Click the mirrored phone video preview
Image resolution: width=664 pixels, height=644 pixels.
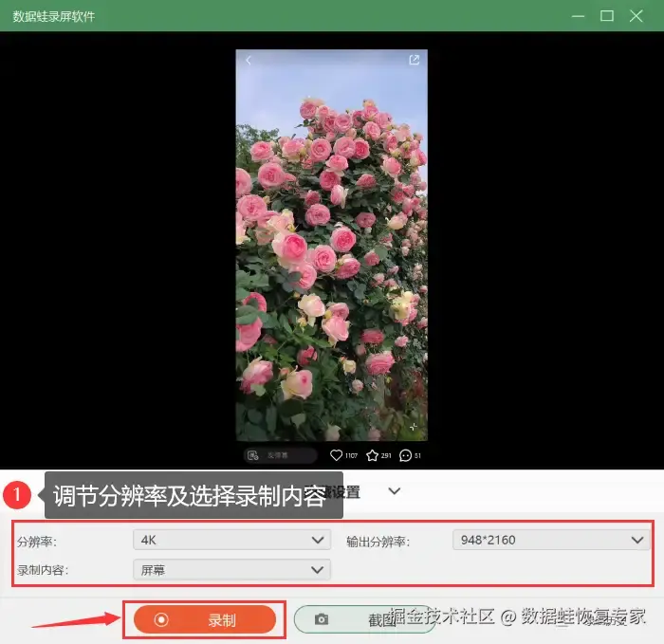pos(332,245)
